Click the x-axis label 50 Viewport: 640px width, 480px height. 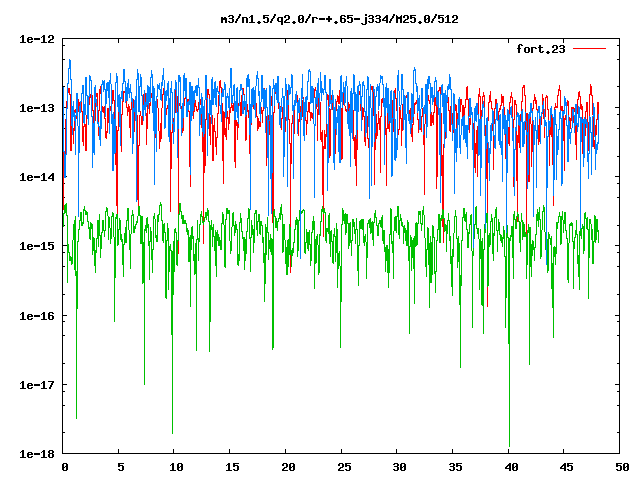click(x=622, y=467)
